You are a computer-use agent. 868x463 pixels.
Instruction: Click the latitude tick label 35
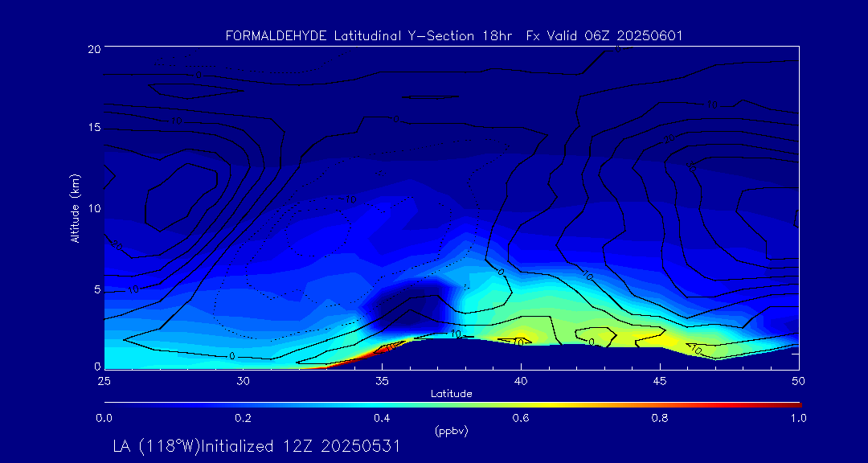[x=382, y=379]
